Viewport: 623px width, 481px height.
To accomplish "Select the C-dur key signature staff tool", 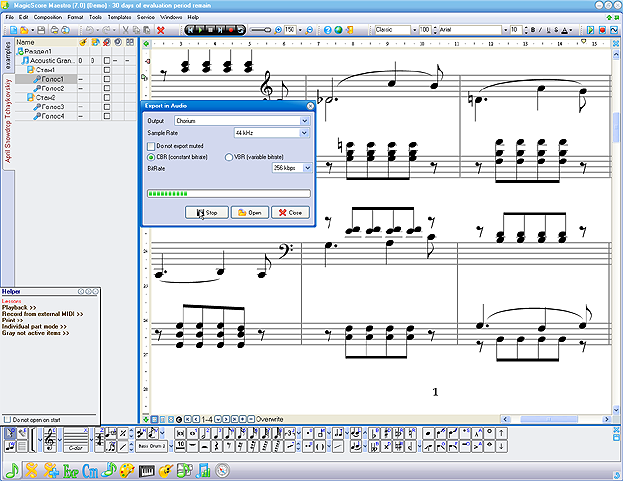I will pos(75,440).
